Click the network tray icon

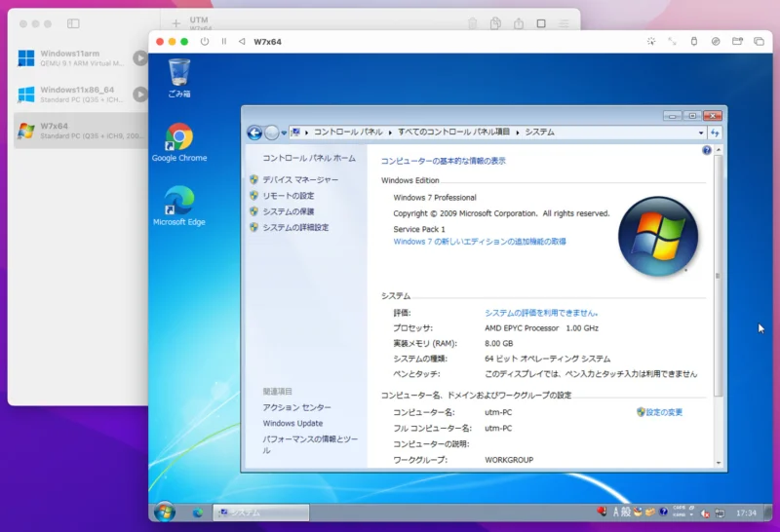[720, 513]
